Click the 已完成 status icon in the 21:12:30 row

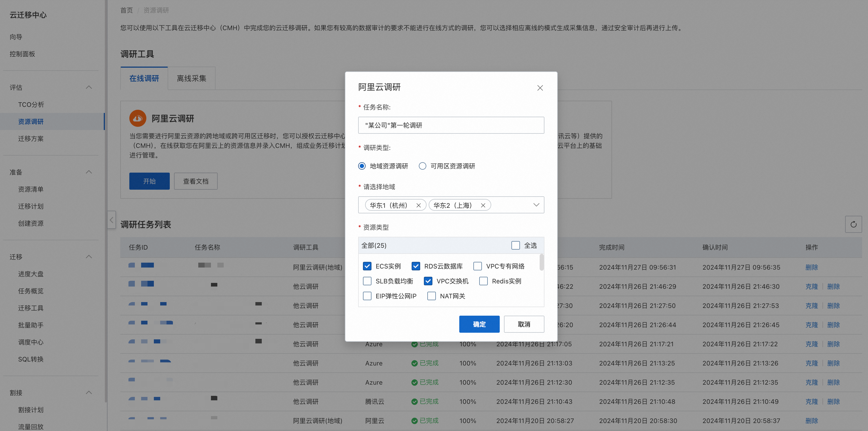coord(414,382)
